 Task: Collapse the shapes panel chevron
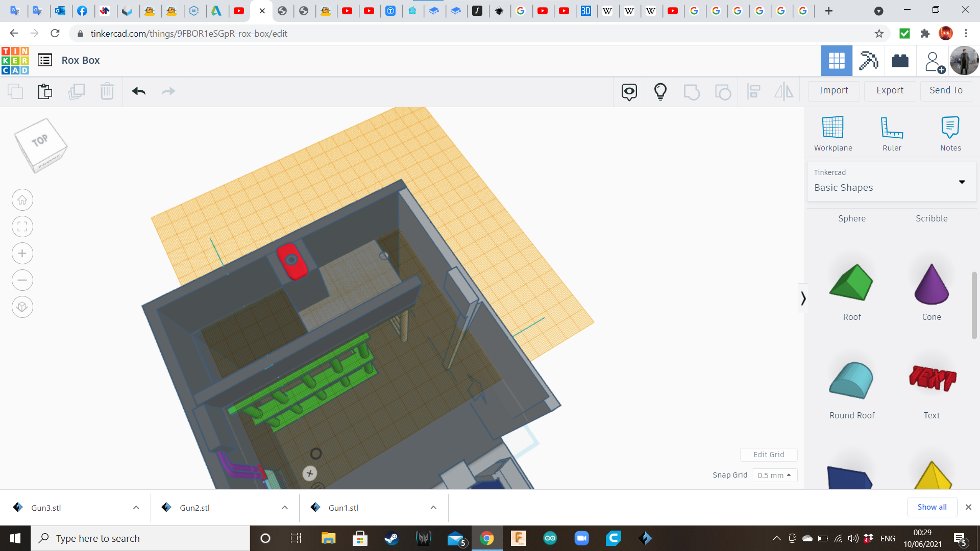point(803,298)
